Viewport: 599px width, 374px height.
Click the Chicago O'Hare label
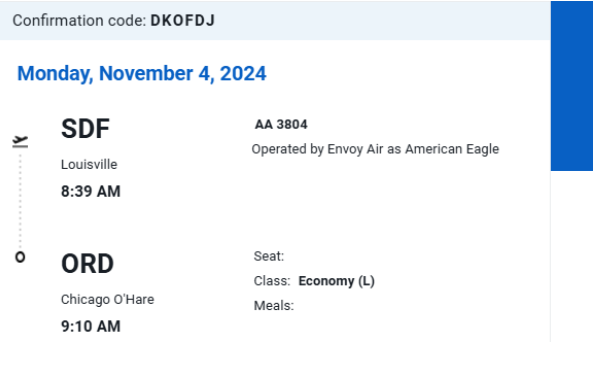click(x=108, y=300)
